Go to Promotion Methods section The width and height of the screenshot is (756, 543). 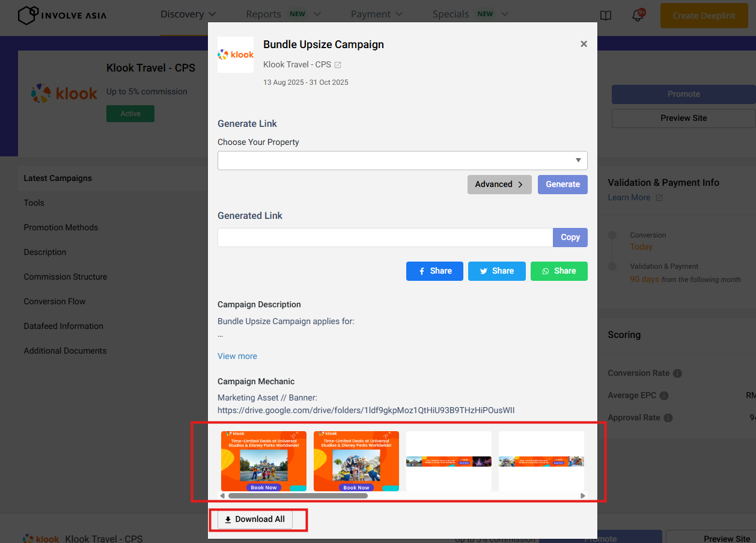pyautogui.click(x=61, y=228)
